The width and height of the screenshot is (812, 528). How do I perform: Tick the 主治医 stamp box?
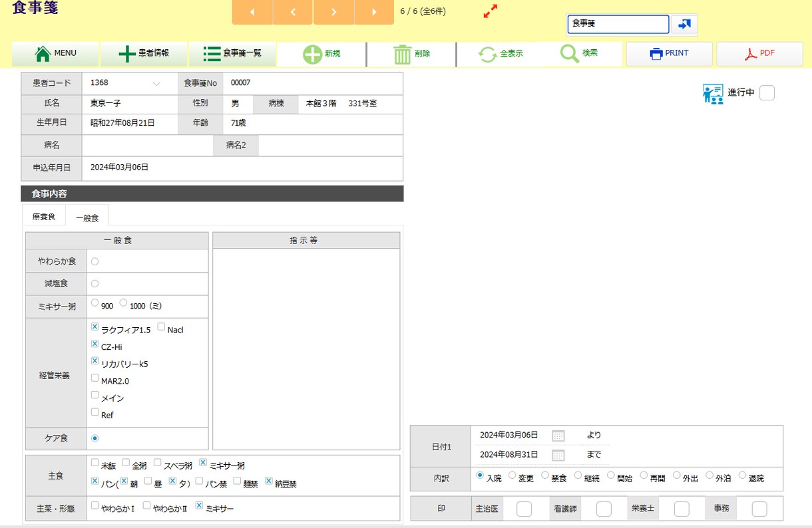pos(524,509)
